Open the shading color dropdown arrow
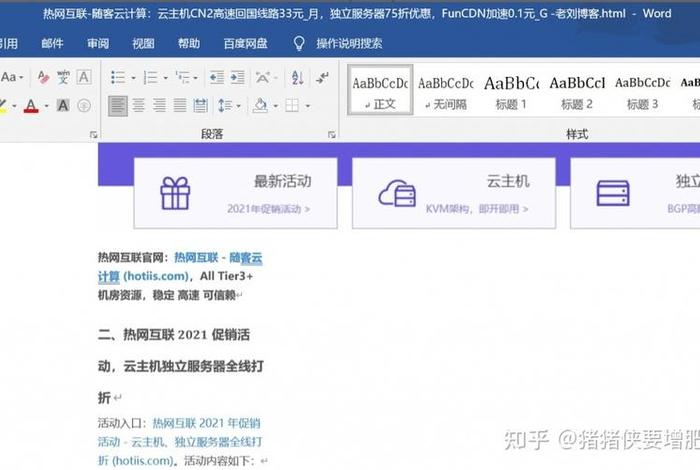Screen dimensions: 700x470 (275, 106)
